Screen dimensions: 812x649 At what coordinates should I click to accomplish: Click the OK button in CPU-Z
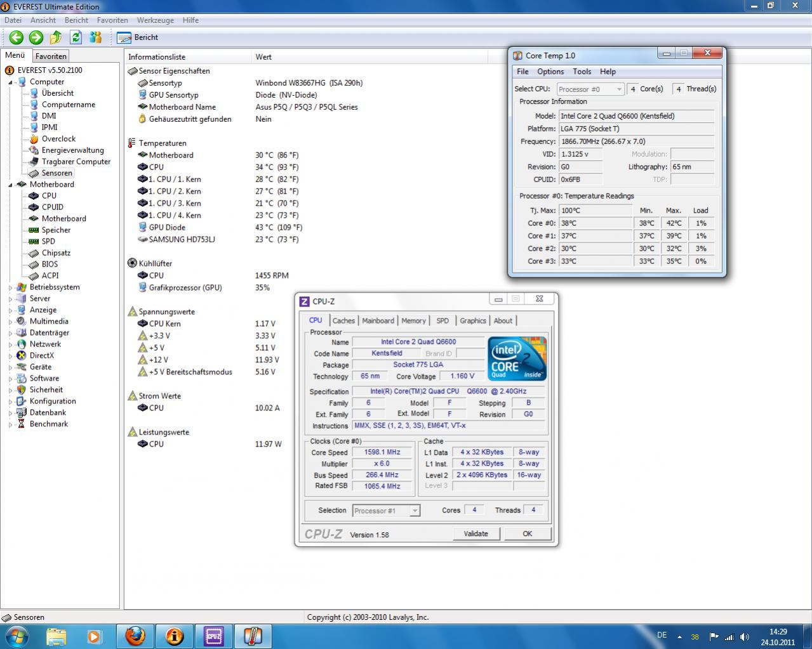coord(528,534)
